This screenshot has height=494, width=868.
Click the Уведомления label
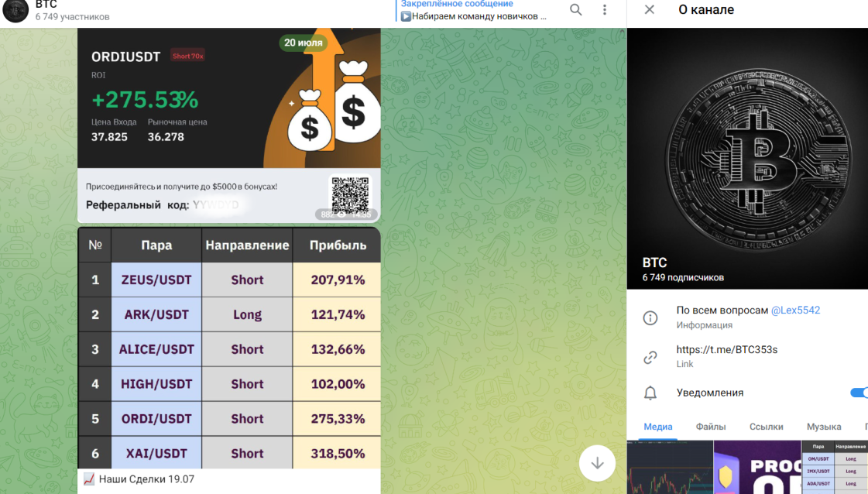pyautogui.click(x=710, y=393)
